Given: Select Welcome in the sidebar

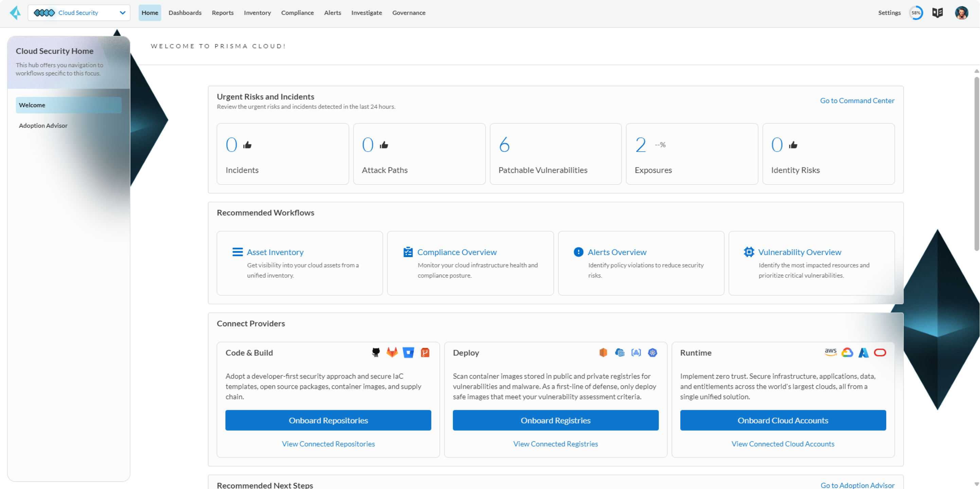Looking at the screenshot, I should (69, 105).
